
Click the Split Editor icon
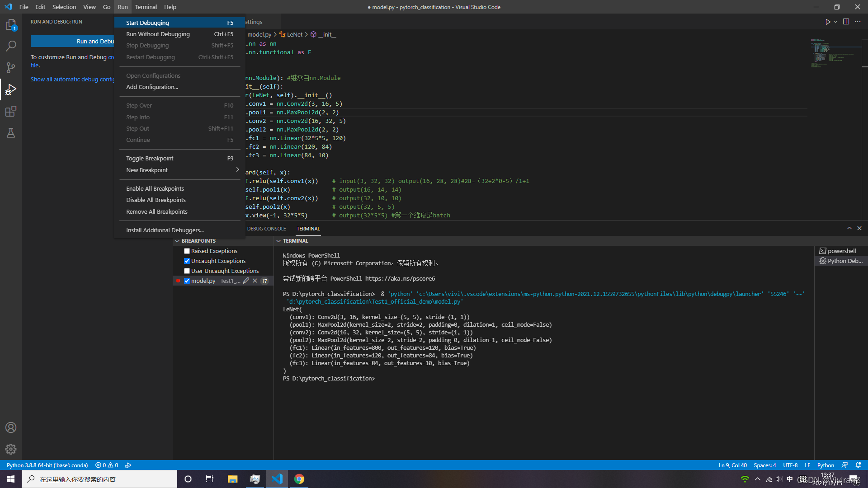tap(846, 21)
